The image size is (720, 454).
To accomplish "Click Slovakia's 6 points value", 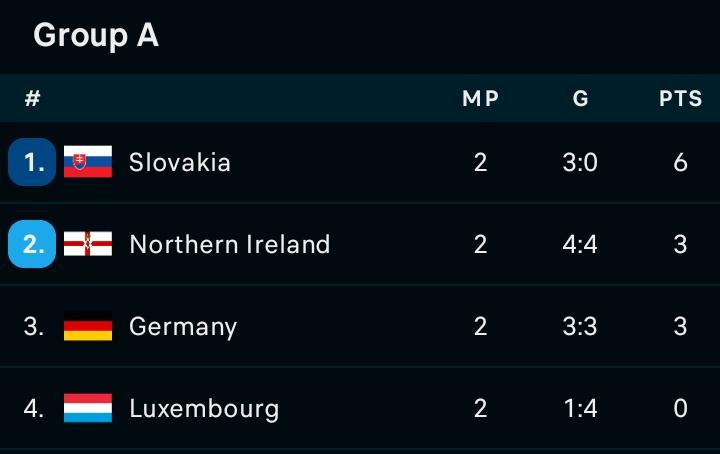I will pos(681,162).
